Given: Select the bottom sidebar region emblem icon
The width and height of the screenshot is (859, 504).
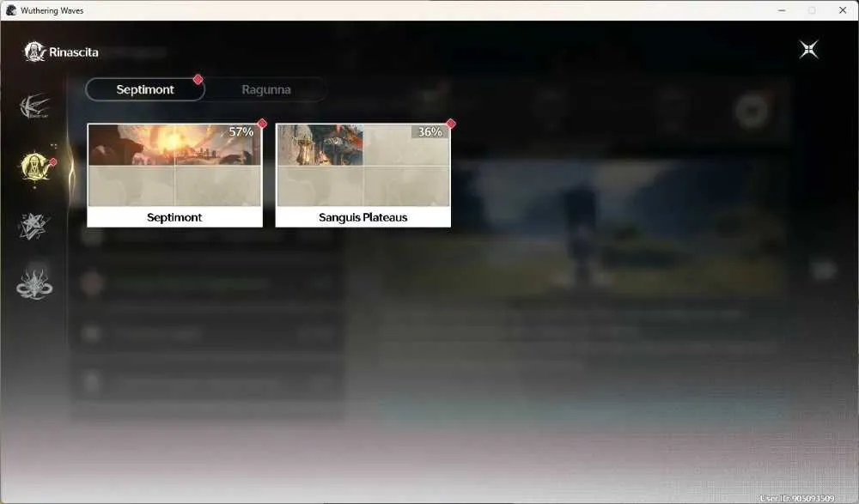Looking at the screenshot, I should (34, 285).
